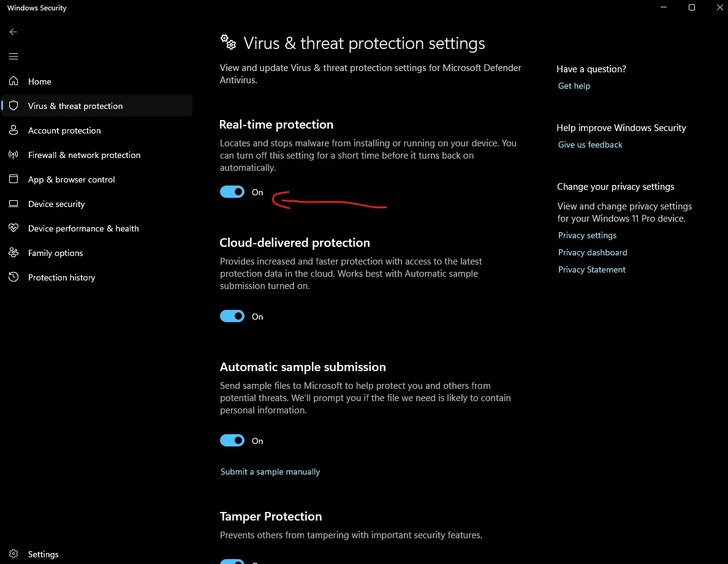
Task: Open the Privacy dashboard link
Action: pos(593,252)
